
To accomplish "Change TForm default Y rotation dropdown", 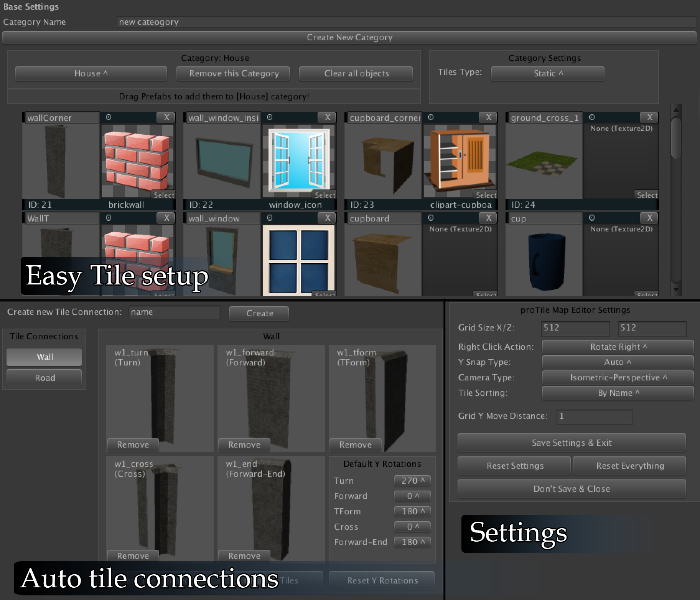I will [x=412, y=511].
